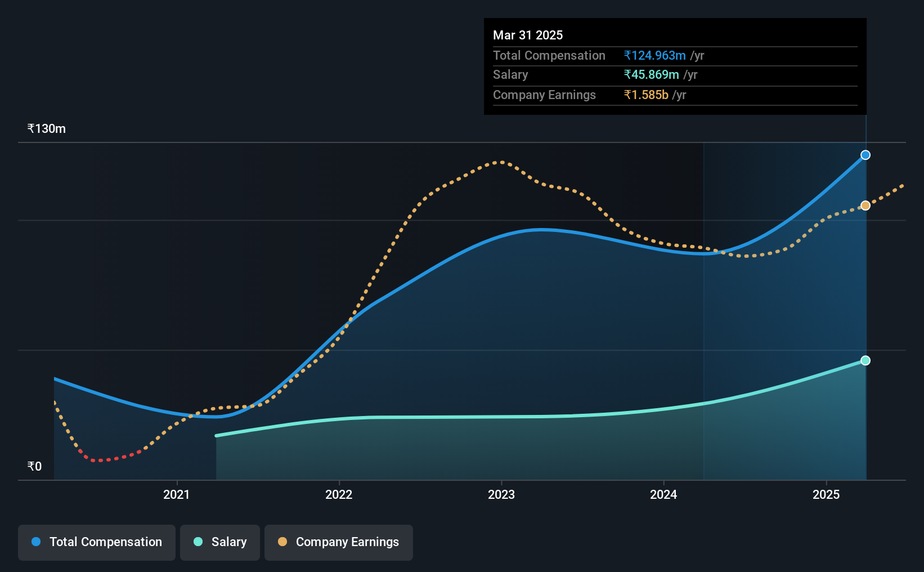Click the Mar 31 2025 tooltip date
The height and width of the screenshot is (572, 924).
point(528,35)
